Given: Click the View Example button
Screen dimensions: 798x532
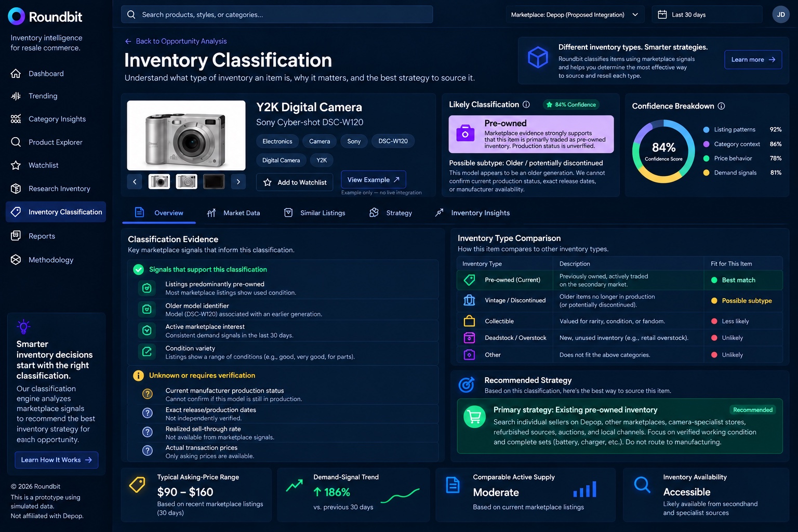Looking at the screenshot, I should [x=374, y=180].
